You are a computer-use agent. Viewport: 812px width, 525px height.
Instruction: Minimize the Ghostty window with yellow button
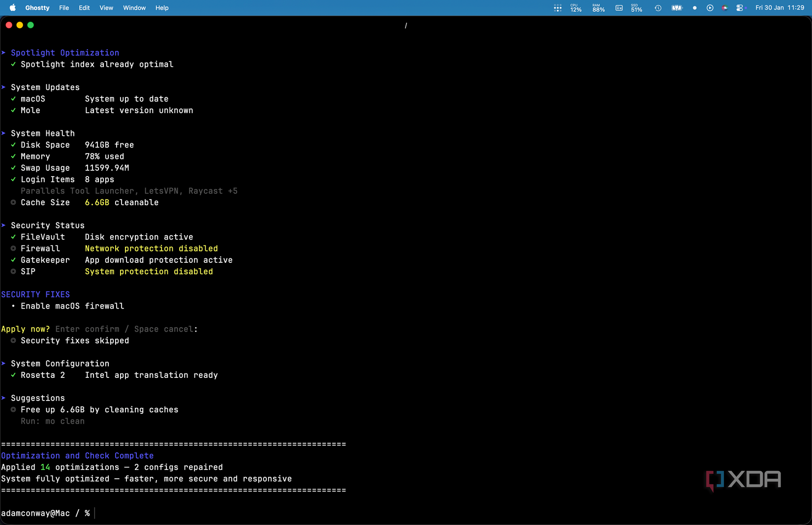20,25
